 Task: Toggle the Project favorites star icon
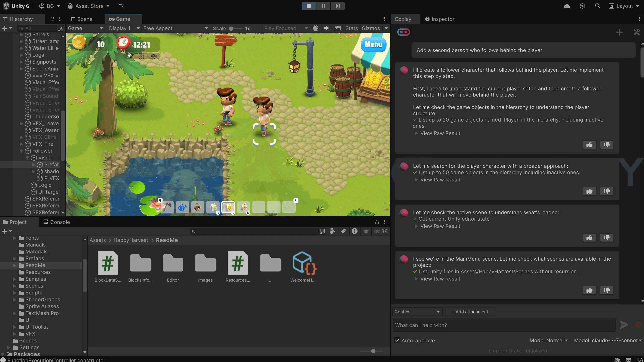pos(366,231)
